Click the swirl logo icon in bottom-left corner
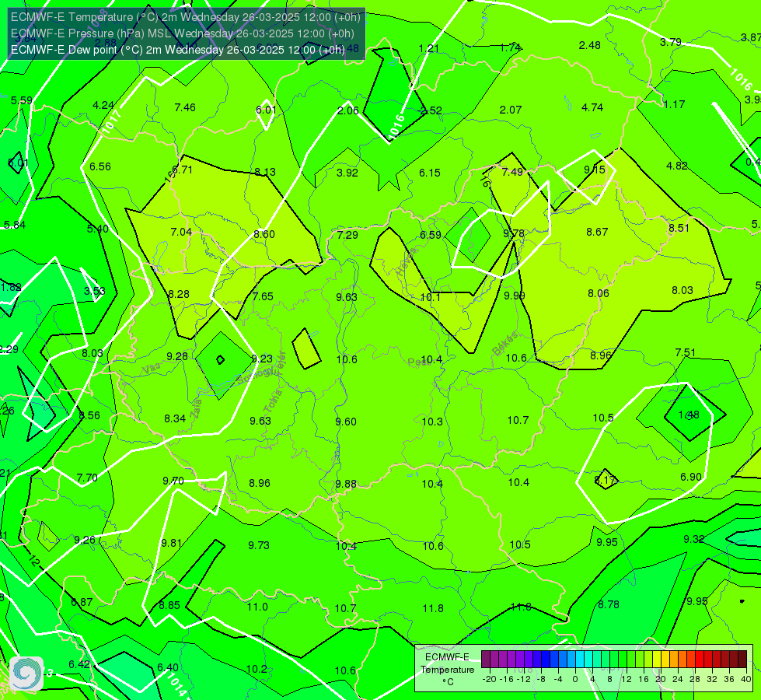 pyautogui.click(x=26, y=673)
